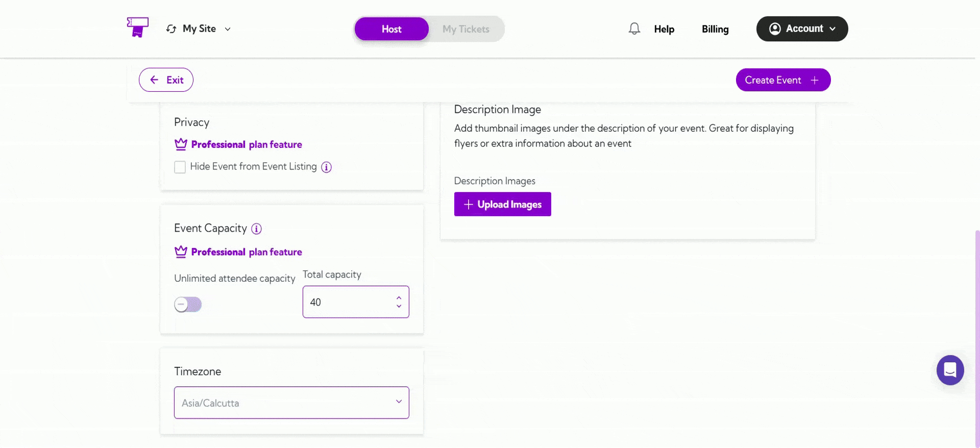This screenshot has height=448, width=980.
Task: Click the Create Event button
Action: pos(783,80)
